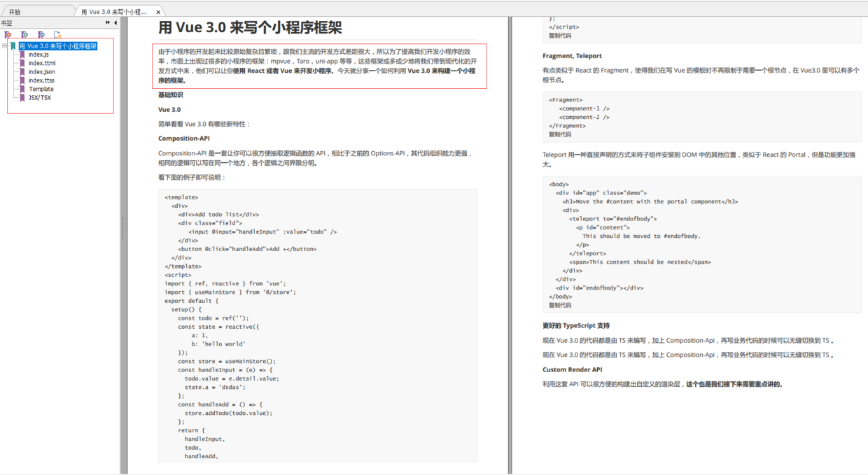Viewport: 868px width, 475px height.
Task: Click the Fragment, Teleport heading
Action: click(572, 56)
